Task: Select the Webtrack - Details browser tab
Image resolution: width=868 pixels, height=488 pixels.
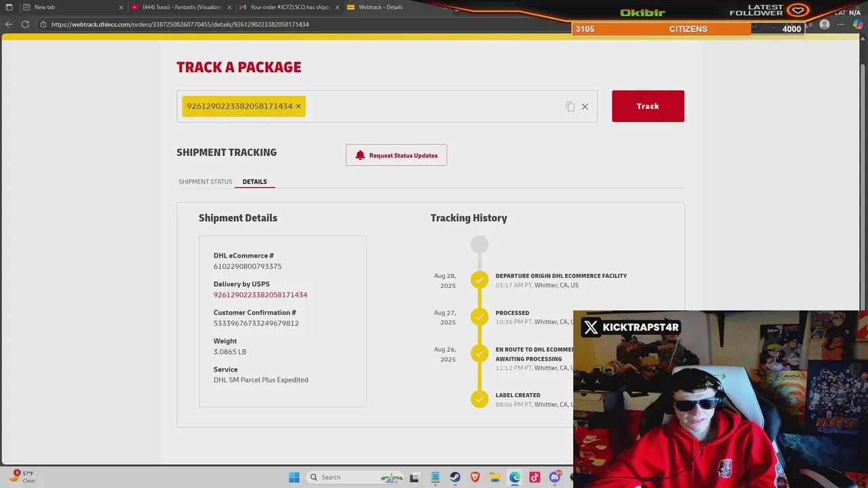Action: 393,7
